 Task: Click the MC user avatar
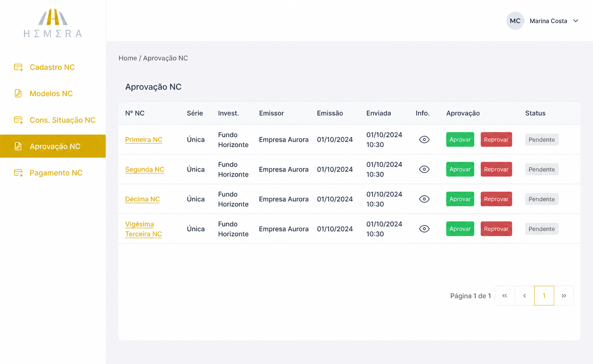click(x=515, y=21)
